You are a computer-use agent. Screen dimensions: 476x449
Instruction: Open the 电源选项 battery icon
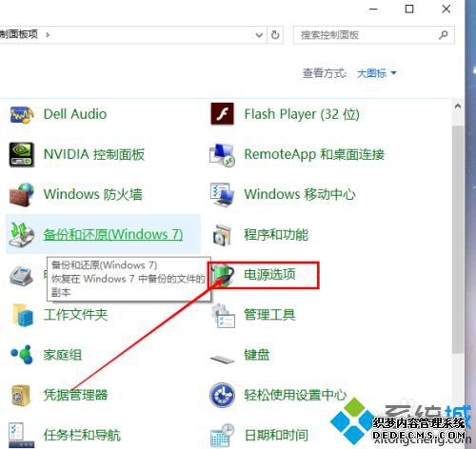click(223, 275)
